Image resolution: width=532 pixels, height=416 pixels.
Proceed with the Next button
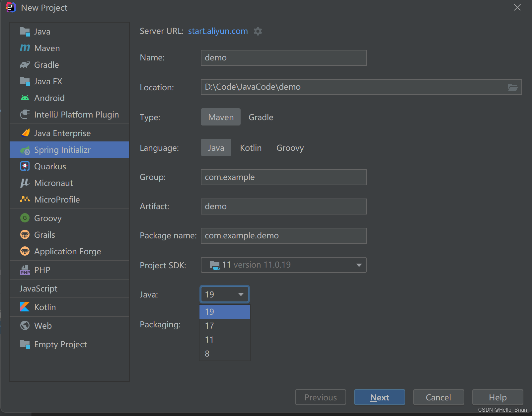(x=379, y=397)
